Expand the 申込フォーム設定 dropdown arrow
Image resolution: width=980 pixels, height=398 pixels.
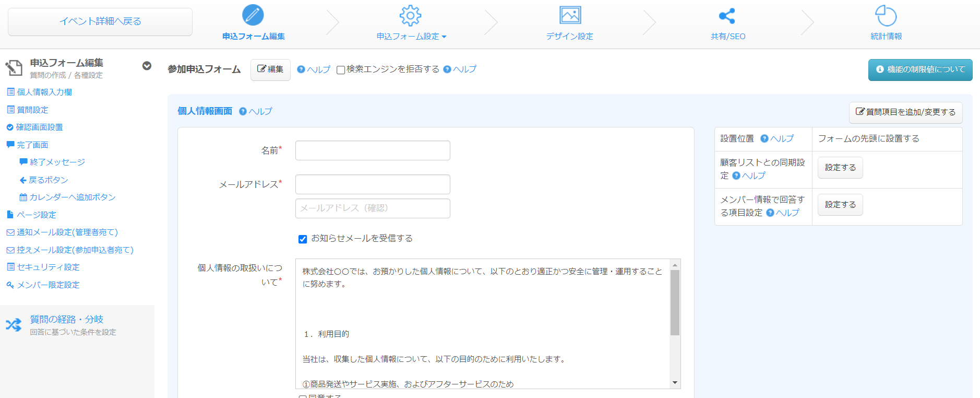click(444, 37)
